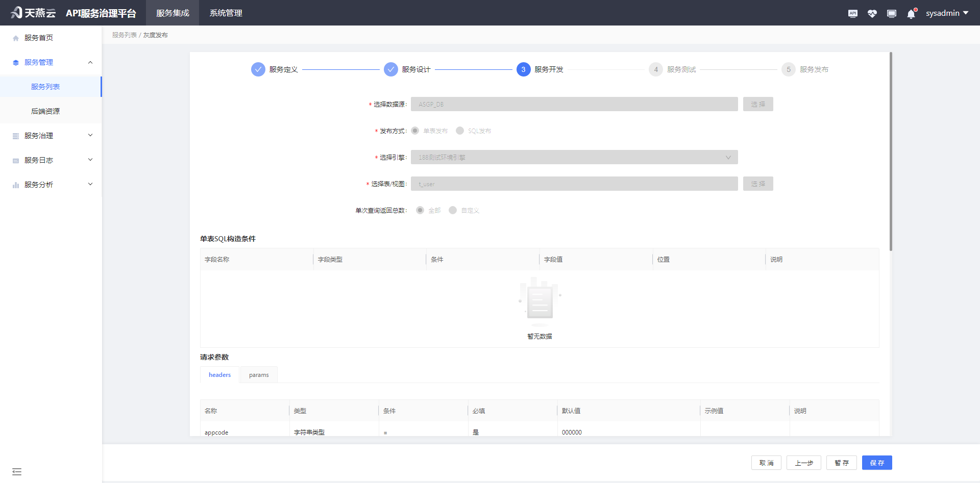Open notifications via the bell icon
Viewport: 980px width, 483px height.
(911, 13)
